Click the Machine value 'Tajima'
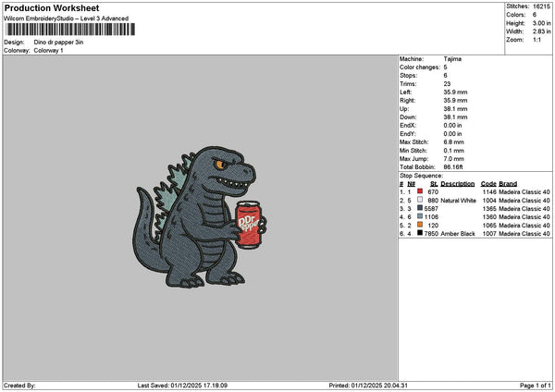 point(452,59)
